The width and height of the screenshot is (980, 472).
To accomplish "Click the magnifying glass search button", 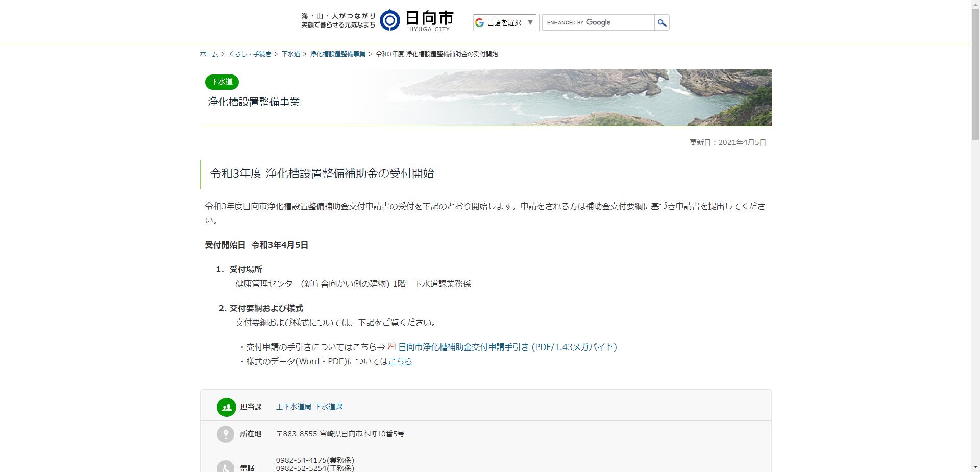I will (661, 22).
